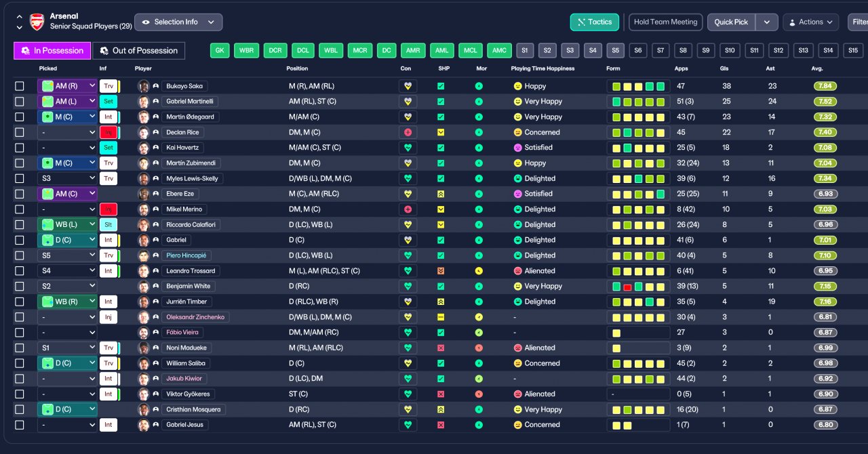This screenshot has height=454, width=868.
Task: Click the Quick Pick button
Action: pyautogui.click(x=732, y=22)
